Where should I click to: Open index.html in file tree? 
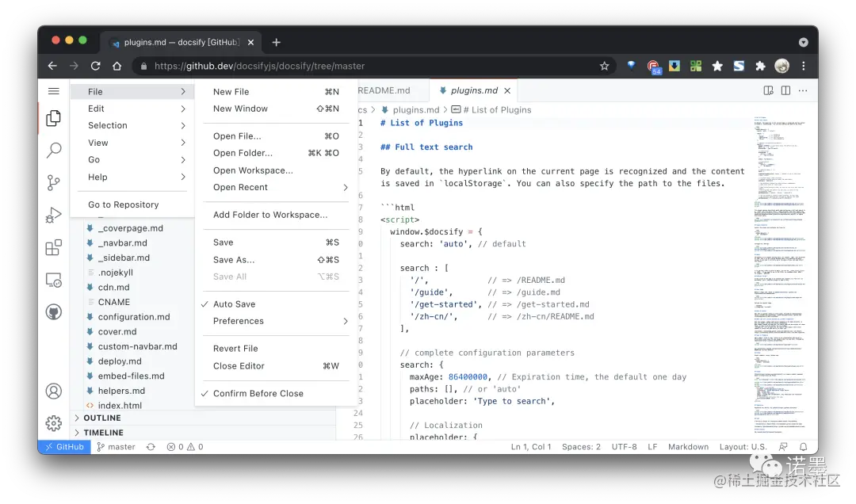[120, 405]
